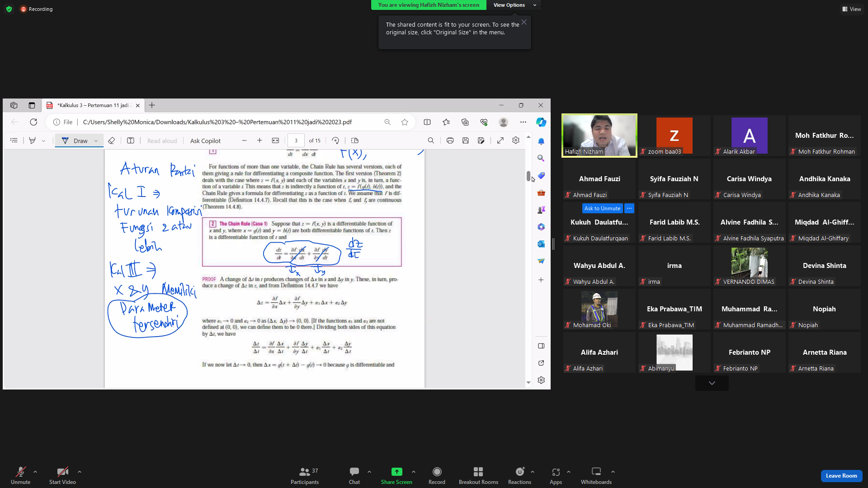This screenshot has height=488, width=868.
Task: Open a new browser tab
Action: (x=152, y=105)
